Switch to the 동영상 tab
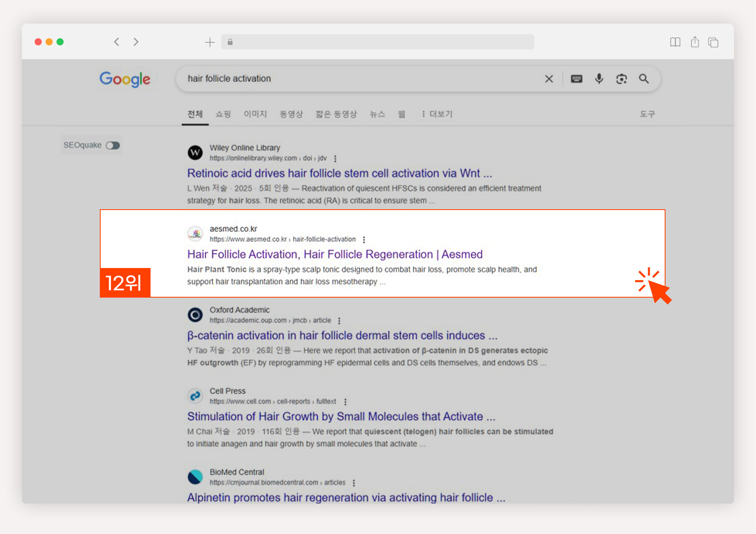This screenshot has height=534, width=756. click(x=291, y=114)
